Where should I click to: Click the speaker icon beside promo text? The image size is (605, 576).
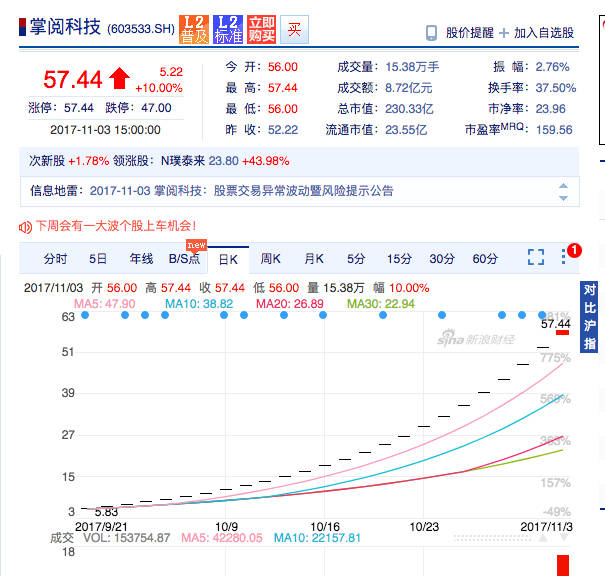[25, 227]
